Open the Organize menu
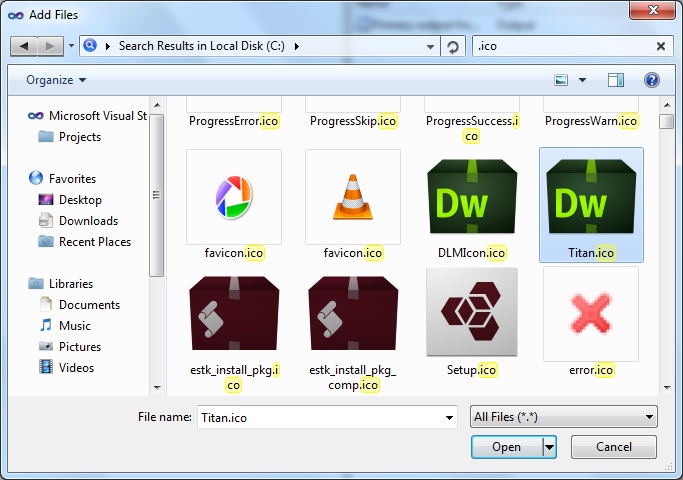683x480 pixels. 56,80
